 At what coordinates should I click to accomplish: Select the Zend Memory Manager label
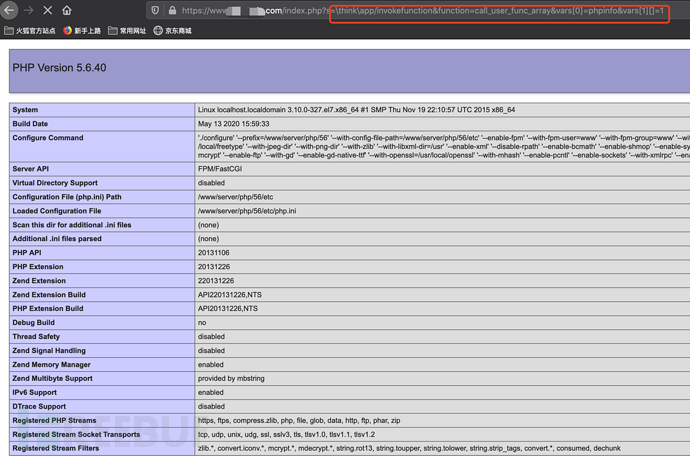pyautogui.click(x=51, y=365)
